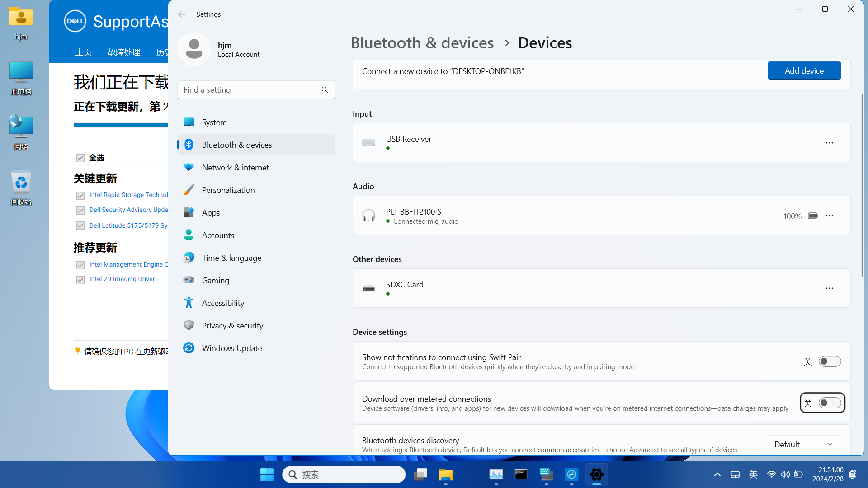This screenshot has height=488, width=868.
Task: Go back using the Settings back arrow
Action: pyautogui.click(x=182, y=14)
